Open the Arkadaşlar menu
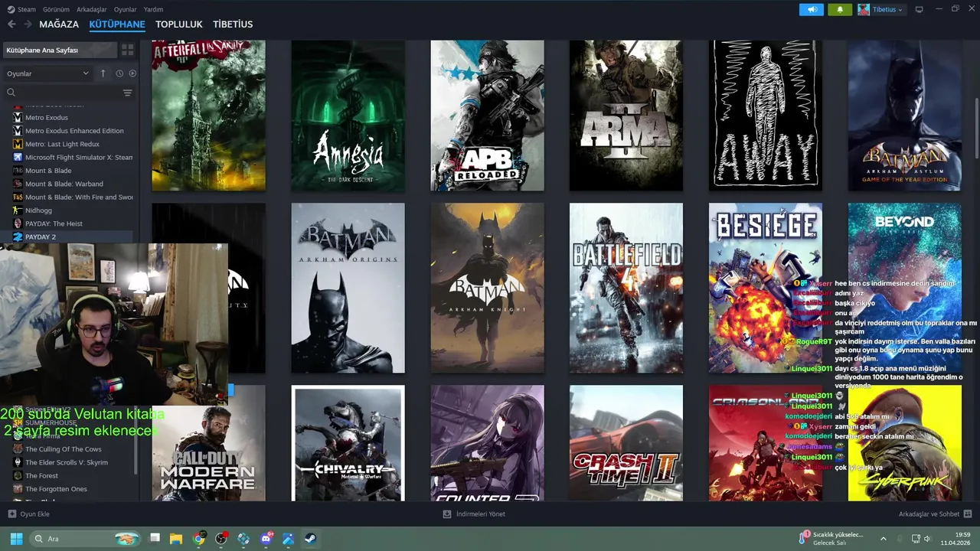Viewport: 980px width, 551px height. [x=92, y=9]
